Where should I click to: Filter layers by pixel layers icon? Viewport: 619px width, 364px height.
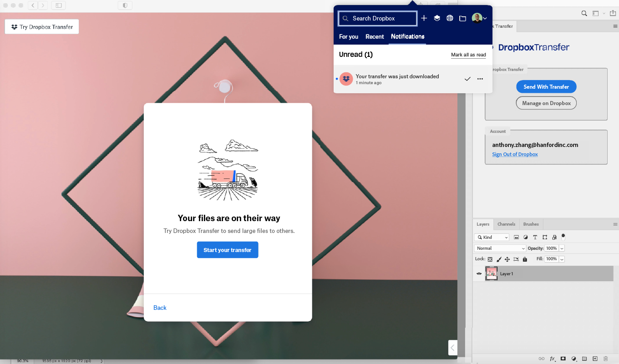point(516,237)
